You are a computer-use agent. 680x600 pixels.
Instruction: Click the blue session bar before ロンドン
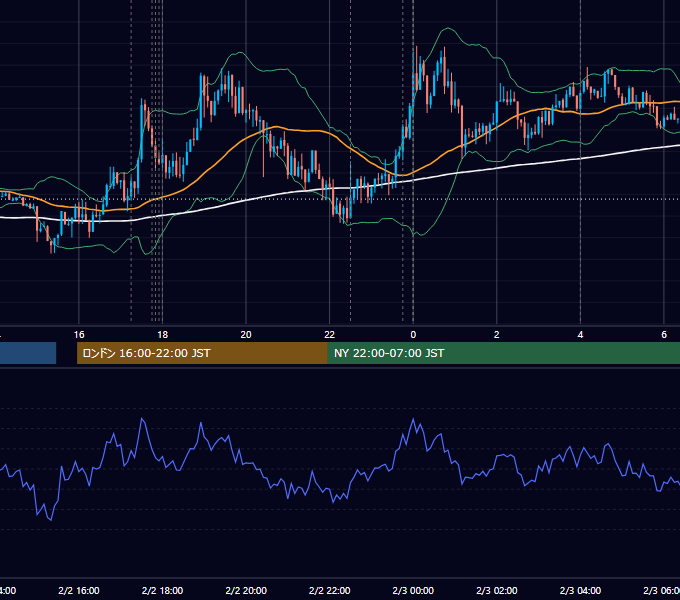point(28,353)
